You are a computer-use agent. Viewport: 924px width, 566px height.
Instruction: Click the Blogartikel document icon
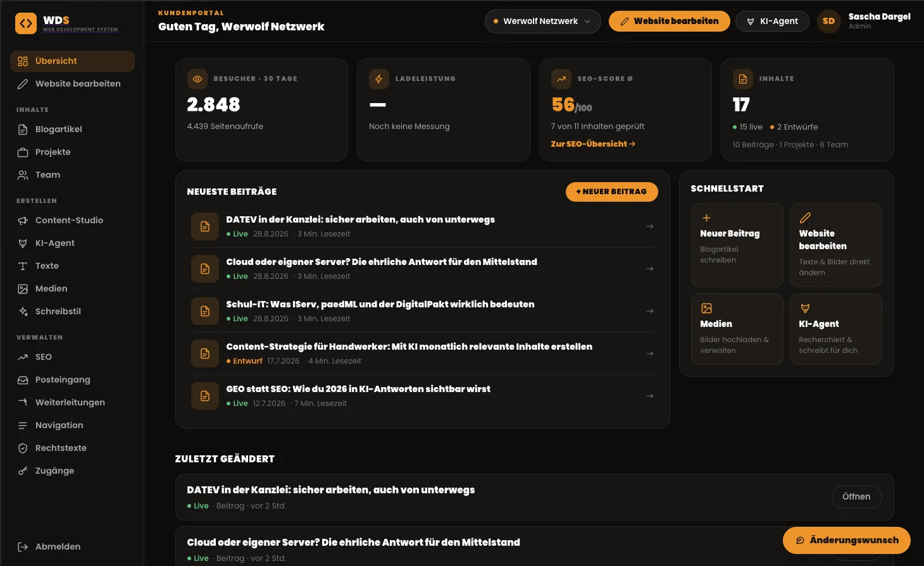[23, 130]
